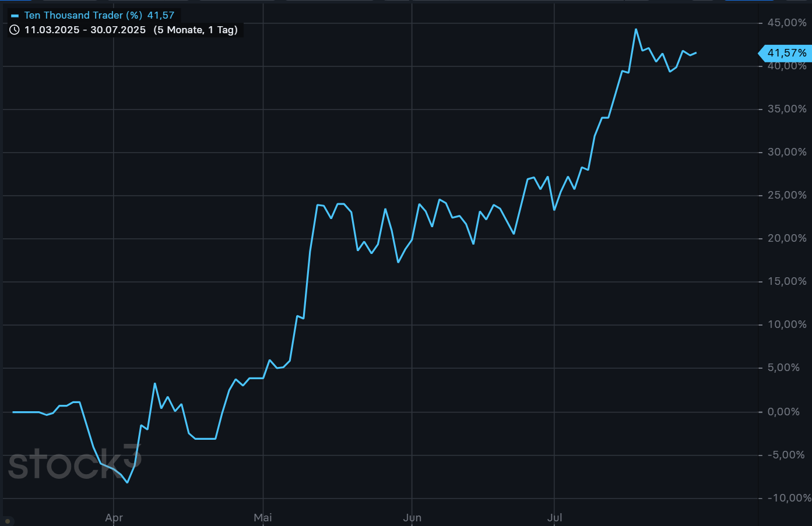
Task: Click the 0,00% axis label
Action: point(783,412)
